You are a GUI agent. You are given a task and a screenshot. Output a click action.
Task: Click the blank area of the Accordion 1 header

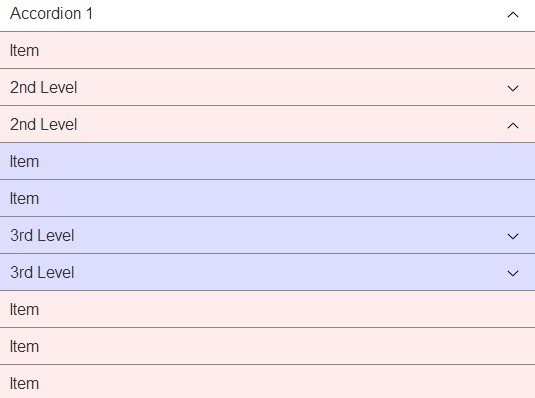tap(297, 15)
